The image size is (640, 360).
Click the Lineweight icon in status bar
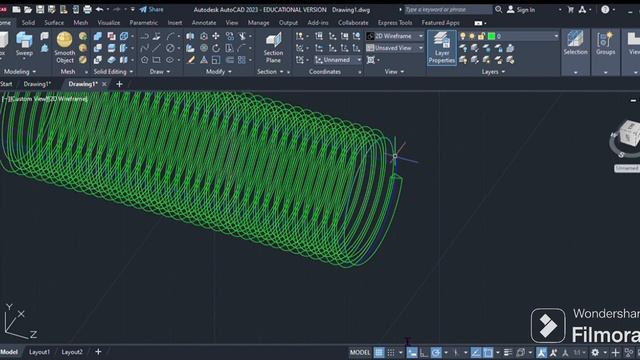508,352
